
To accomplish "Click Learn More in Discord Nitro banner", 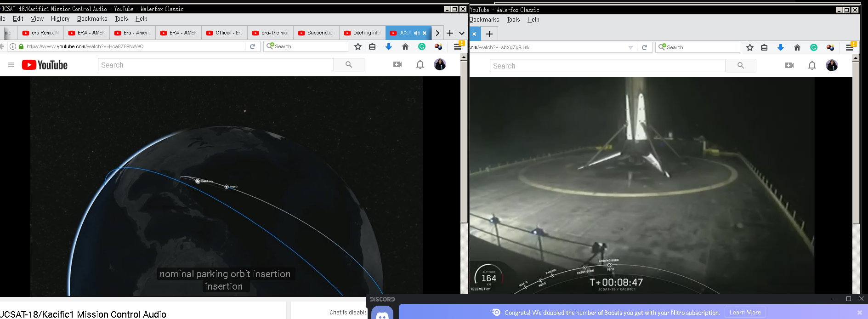I will coord(745,313).
